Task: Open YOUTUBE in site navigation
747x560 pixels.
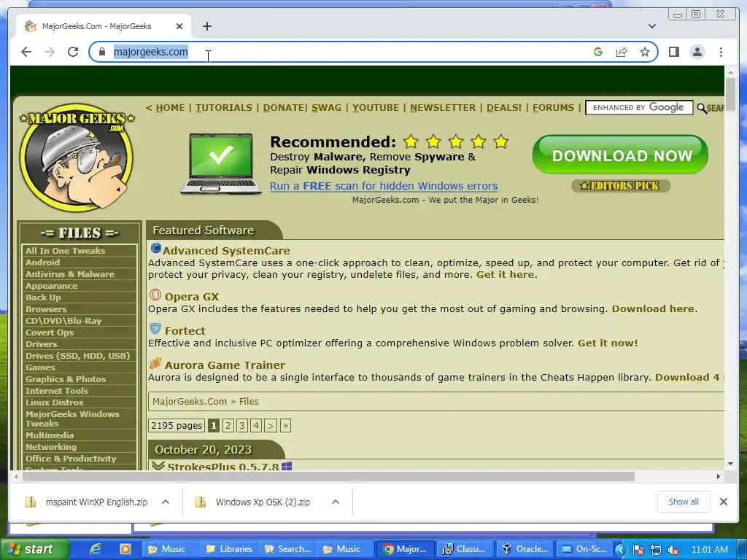Action: [376, 108]
